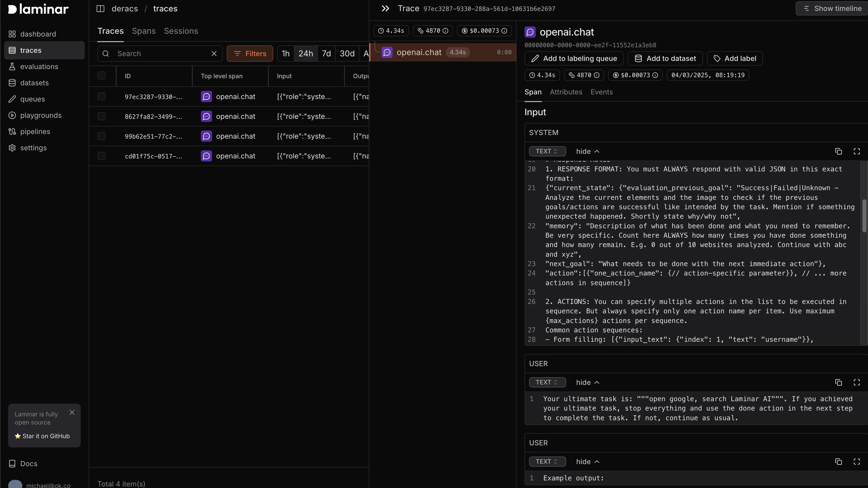Select the checkbox for trace cd01f75c
The image size is (868, 488).
coord(101,156)
